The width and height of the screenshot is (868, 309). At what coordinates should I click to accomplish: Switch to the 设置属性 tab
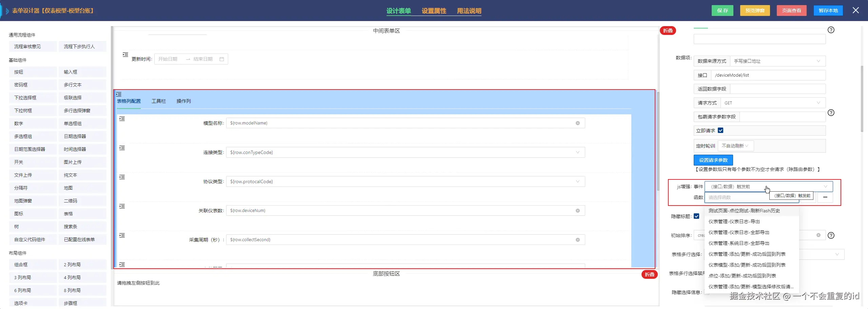(434, 11)
